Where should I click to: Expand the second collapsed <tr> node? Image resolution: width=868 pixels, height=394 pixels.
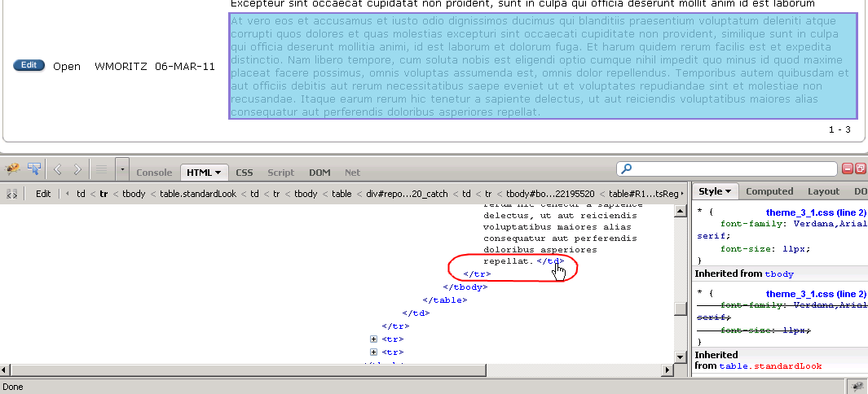tap(373, 352)
